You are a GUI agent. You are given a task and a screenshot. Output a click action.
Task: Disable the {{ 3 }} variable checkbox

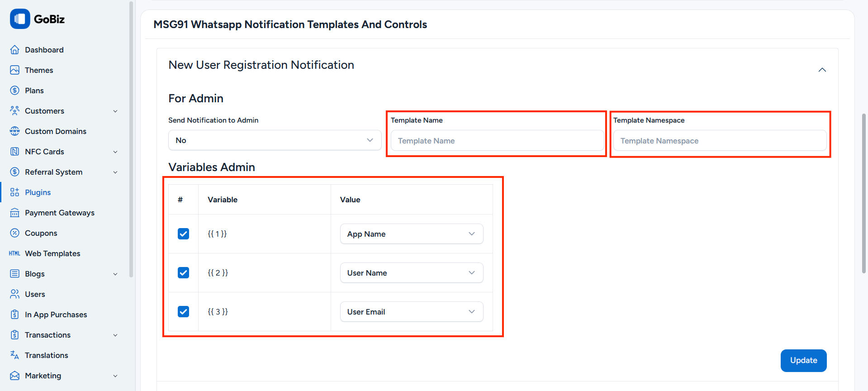click(183, 312)
